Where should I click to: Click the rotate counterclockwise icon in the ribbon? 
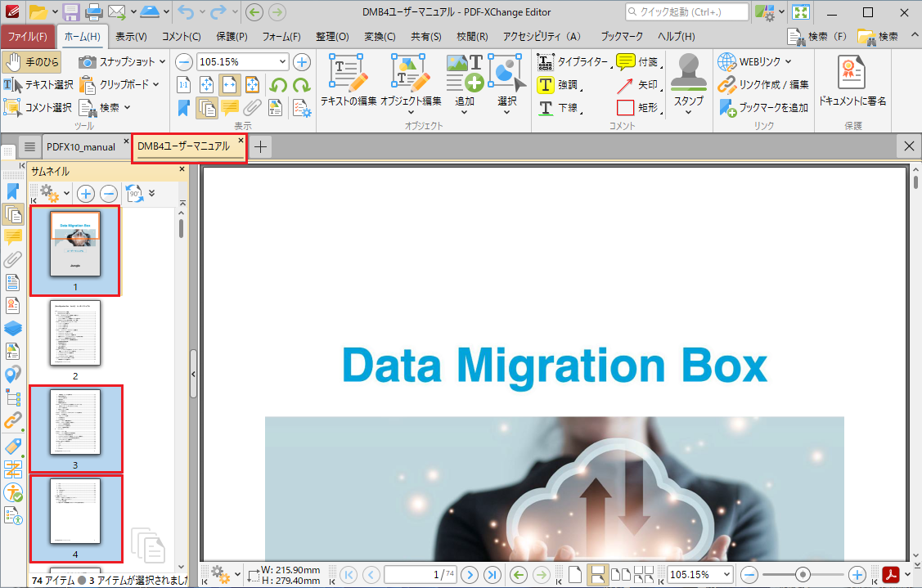tap(278, 85)
